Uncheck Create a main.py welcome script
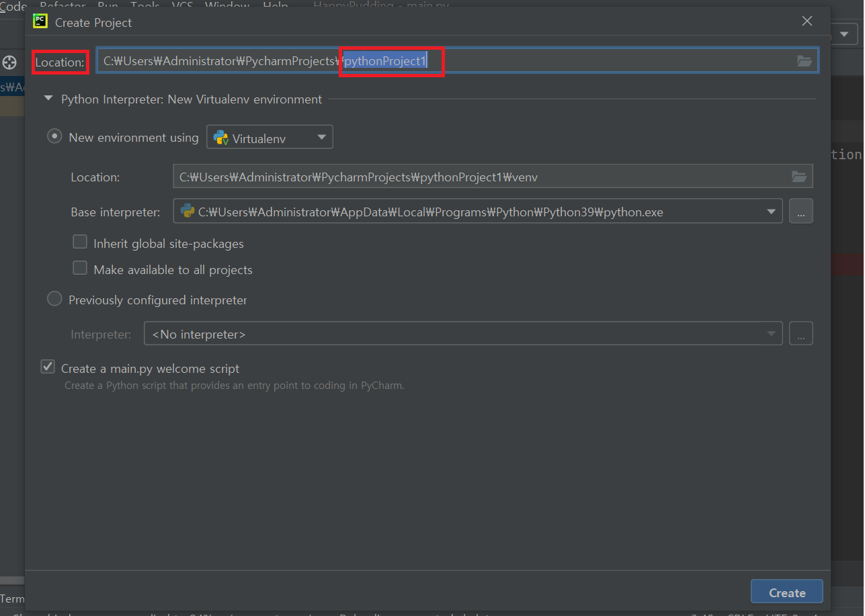 click(x=48, y=367)
